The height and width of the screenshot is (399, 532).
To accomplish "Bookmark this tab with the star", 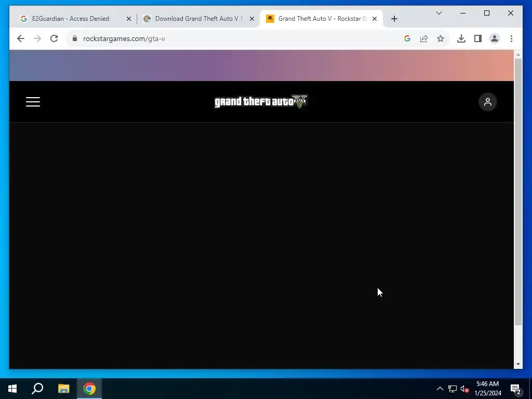I will [x=441, y=38].
